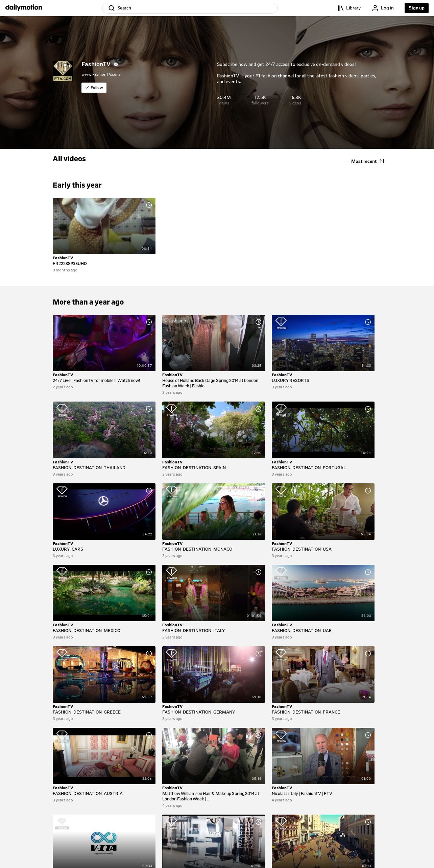Add DESTINATION UAE to Watch Later
Image resolution: width=434 pixels, height=868 pixels.
[368, 572]
